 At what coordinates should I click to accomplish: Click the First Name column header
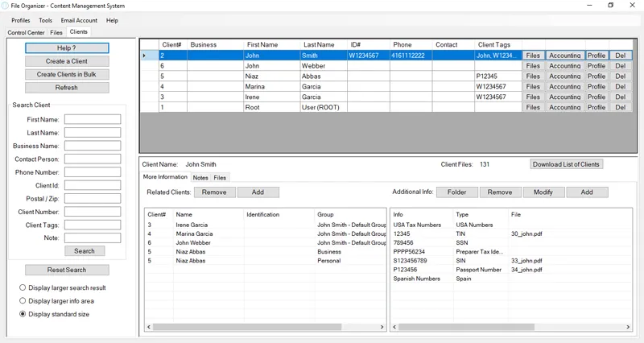[x=271, y=45]
